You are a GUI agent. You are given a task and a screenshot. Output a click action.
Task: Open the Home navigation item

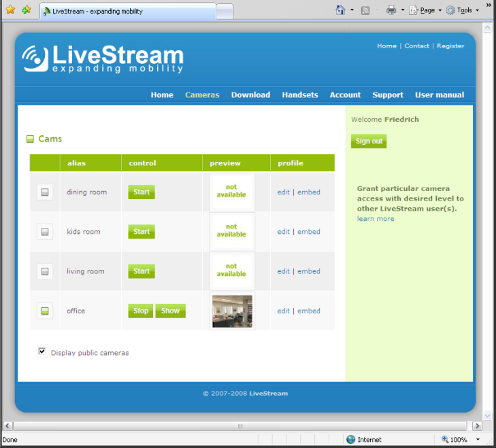[162, 95]
